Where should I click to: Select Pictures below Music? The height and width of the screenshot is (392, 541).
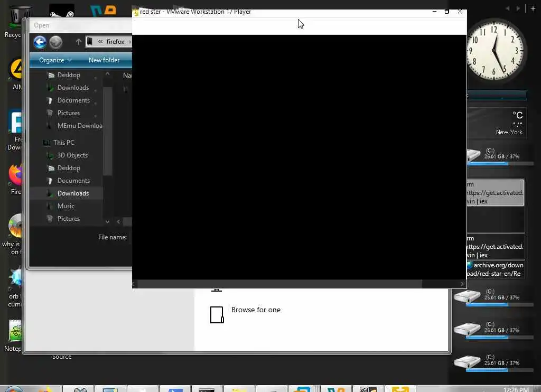pyautogui.click(x=69, y=219)
